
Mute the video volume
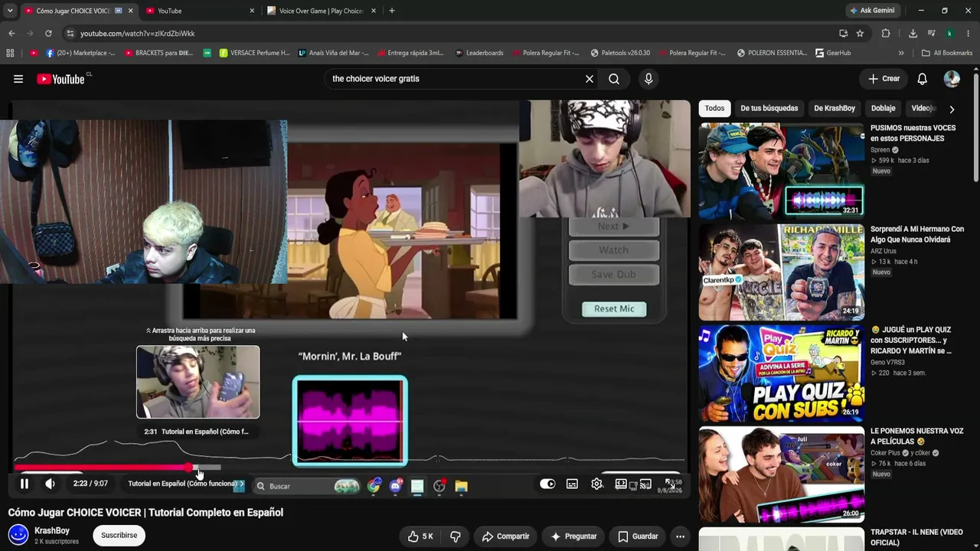coord(50,484)
